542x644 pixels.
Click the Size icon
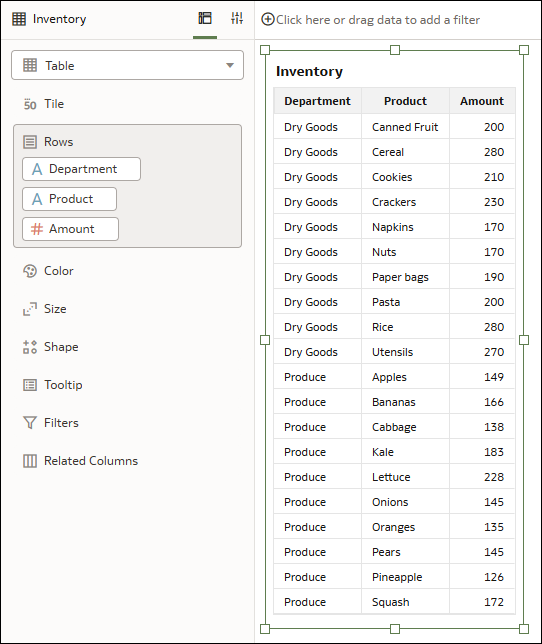30,309
